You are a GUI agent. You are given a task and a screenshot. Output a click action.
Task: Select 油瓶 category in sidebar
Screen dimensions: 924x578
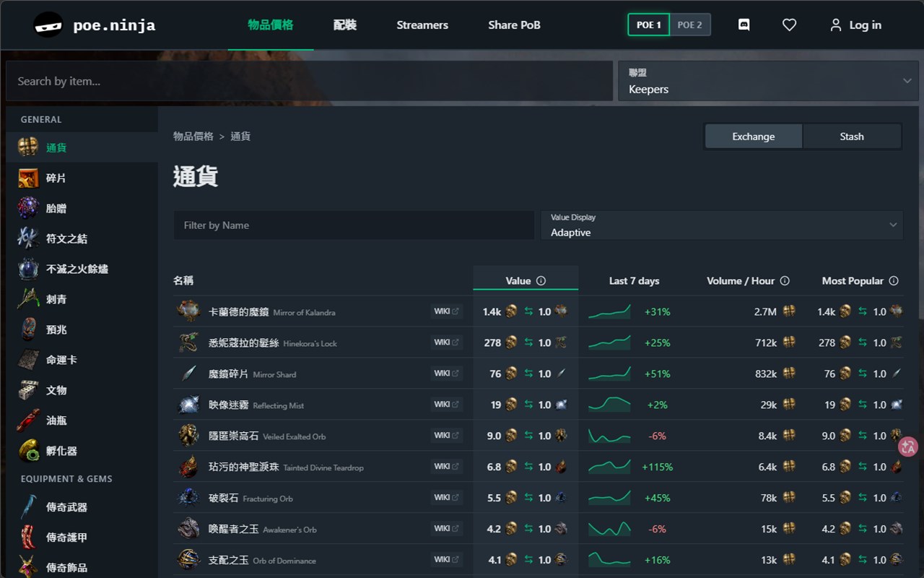82,420
